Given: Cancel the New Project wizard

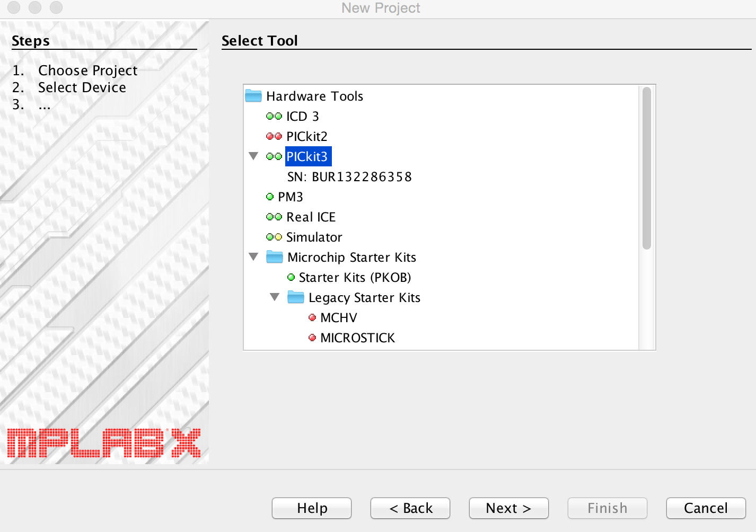Looking at the screenshot, I should (706, 508).
